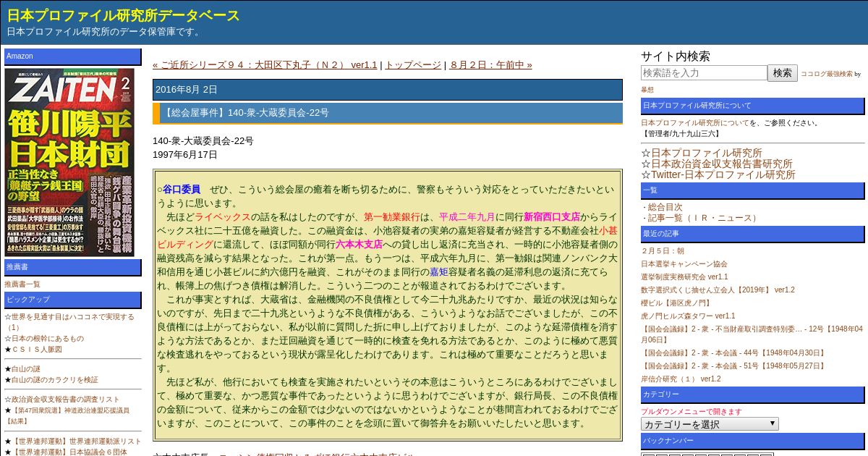The height and width of the screenshot is (456, 868).
Task: Click the 最近の記事 sidebar header
Action: [x=753, y=234]
